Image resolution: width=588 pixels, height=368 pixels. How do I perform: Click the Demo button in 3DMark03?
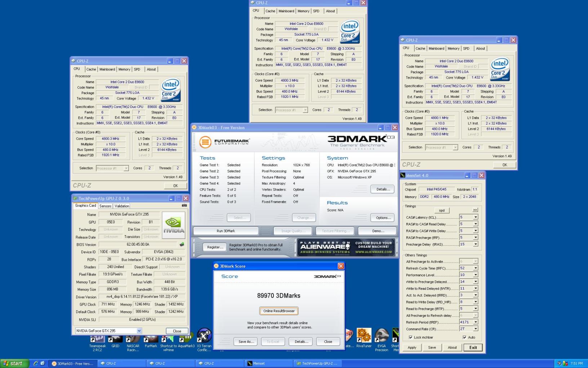[378, 231]
